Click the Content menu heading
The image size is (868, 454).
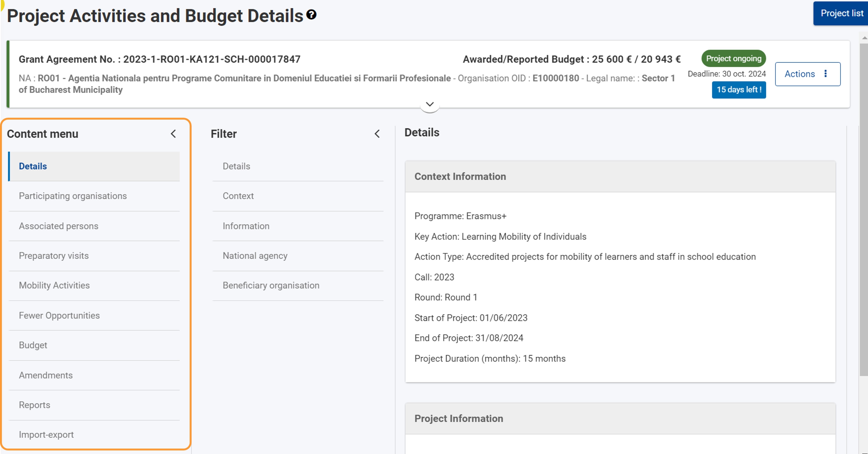[x=42, y=134]
